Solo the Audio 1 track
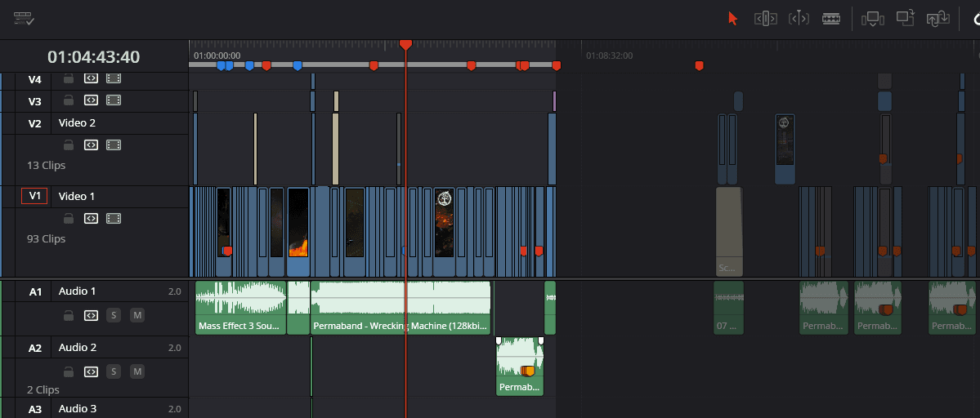Viewport: 980px width, 418px height. coord(114,315)
